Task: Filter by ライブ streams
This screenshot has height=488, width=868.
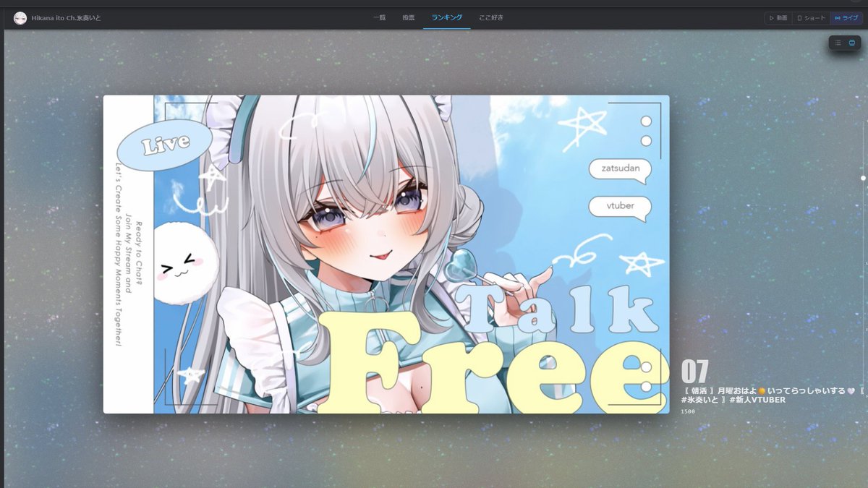Action: [x=846, y=18]
